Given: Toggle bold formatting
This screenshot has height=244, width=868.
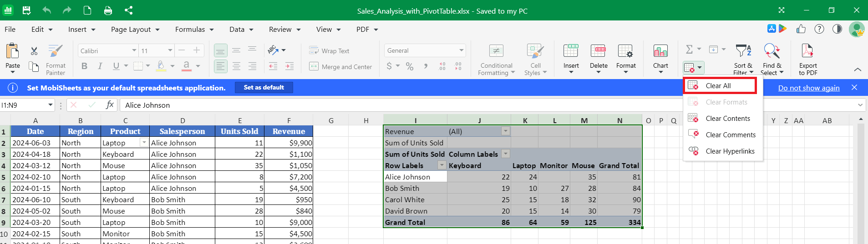Looking at the screenshot, I should click(x=84, y=66).
